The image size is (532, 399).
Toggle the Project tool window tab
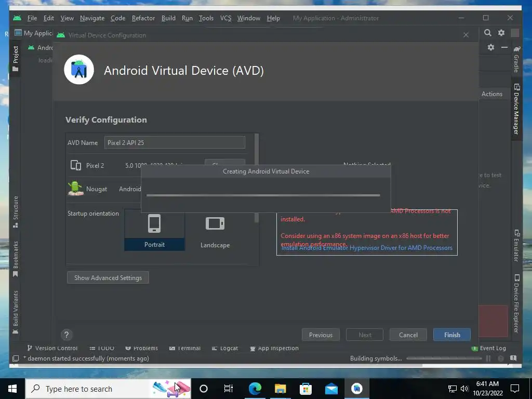tap(15, 59)
